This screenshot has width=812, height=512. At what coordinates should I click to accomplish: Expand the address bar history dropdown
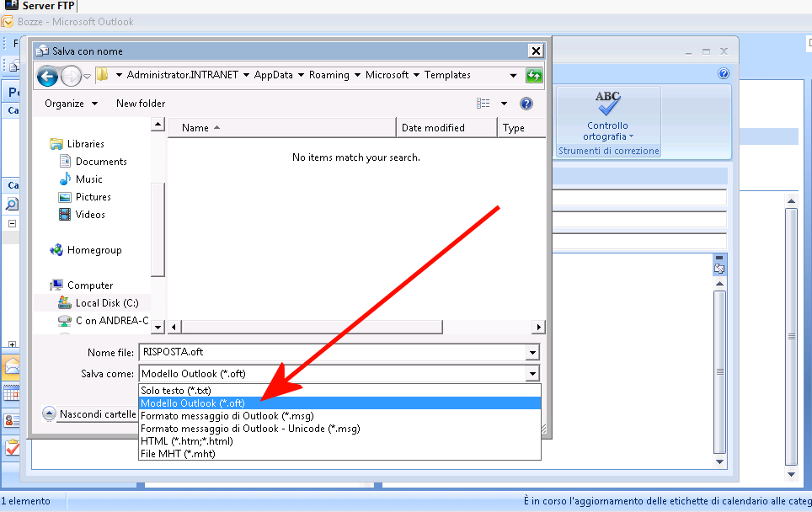pyautogui.click(x=513, y=76)
